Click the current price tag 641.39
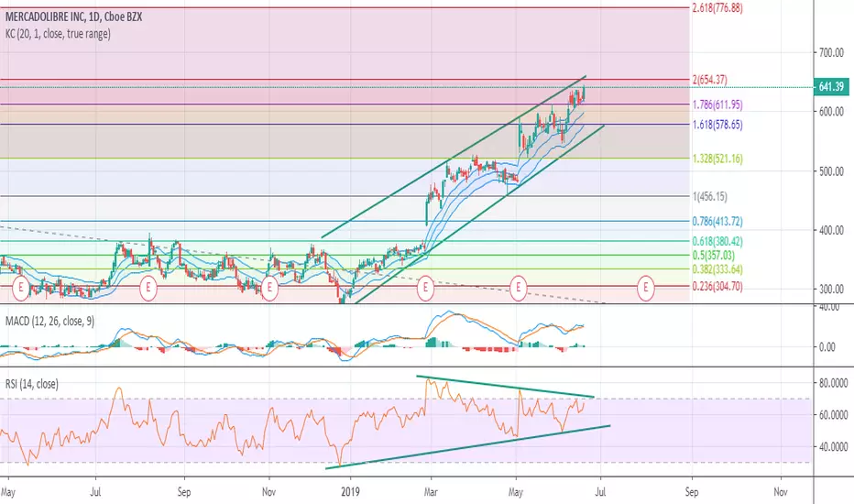Screen dimensions: 854x504 [831, 87]
